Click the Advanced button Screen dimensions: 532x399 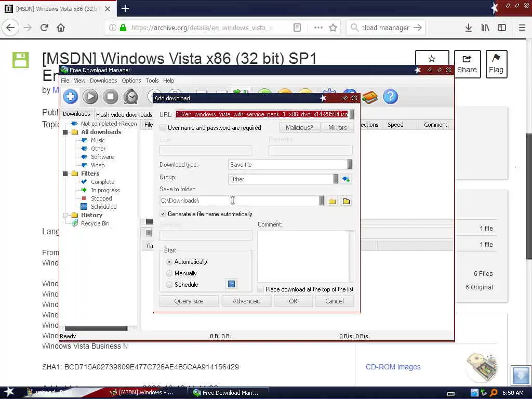pos(246,301)
